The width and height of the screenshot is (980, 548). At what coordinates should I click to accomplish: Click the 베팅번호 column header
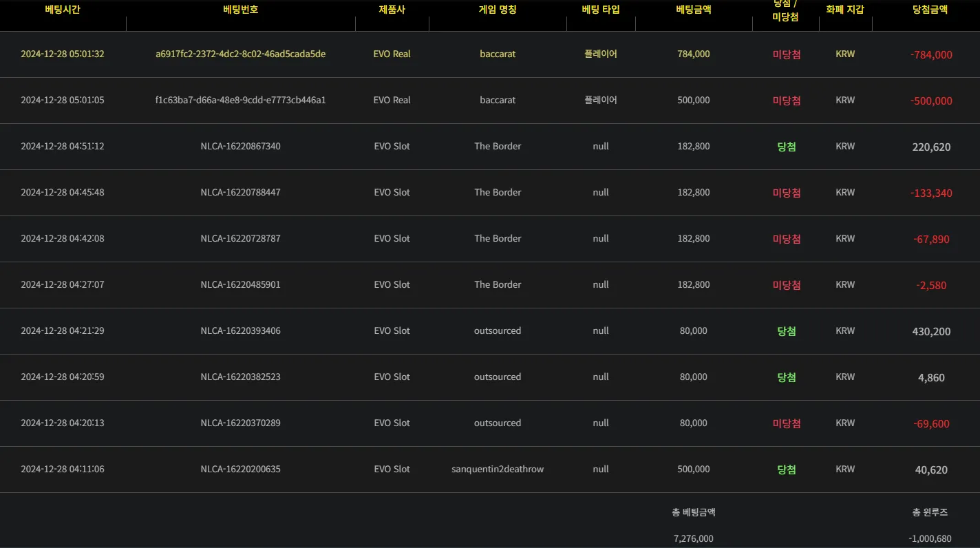click(241, 10)
